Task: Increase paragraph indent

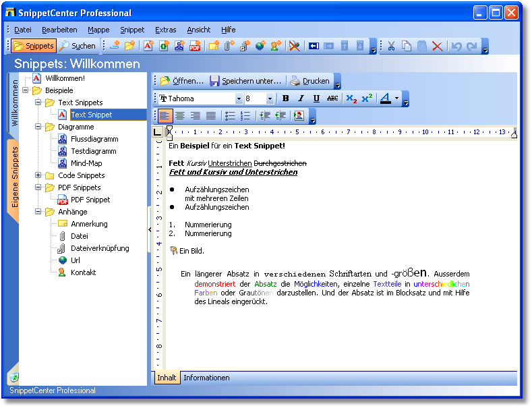Action: [x=264, y=116]
